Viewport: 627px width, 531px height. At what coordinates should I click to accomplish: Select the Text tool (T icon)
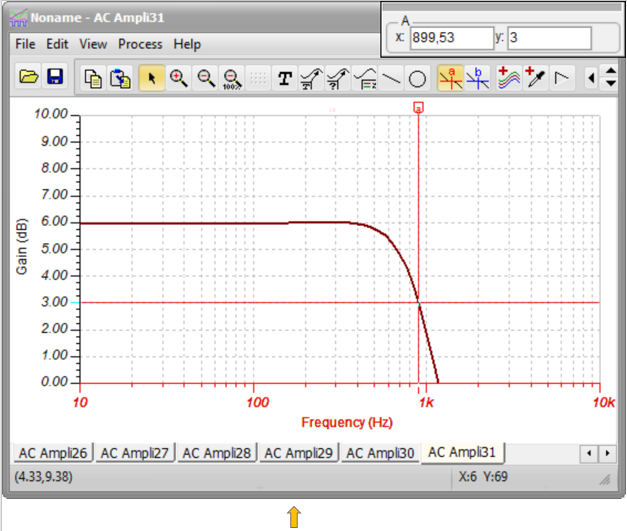tap(285, 77)
